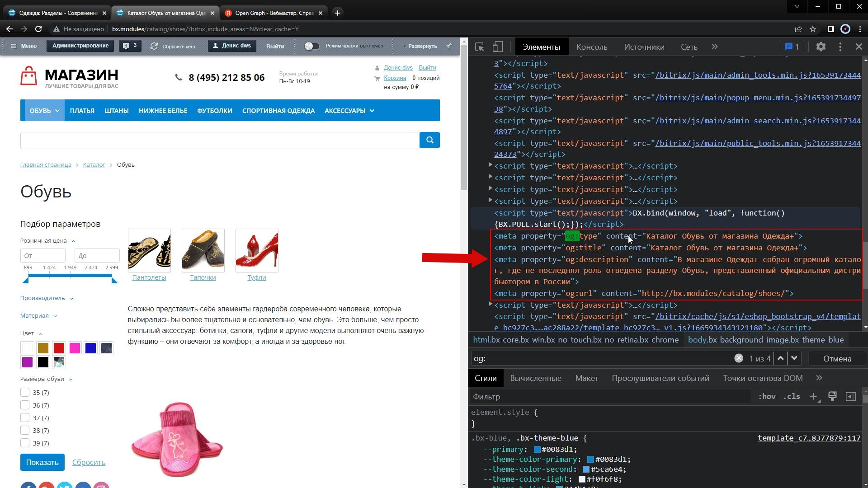Switch to Вычисленные styles tab
The image size is (868, 488).
coord(535,378)
